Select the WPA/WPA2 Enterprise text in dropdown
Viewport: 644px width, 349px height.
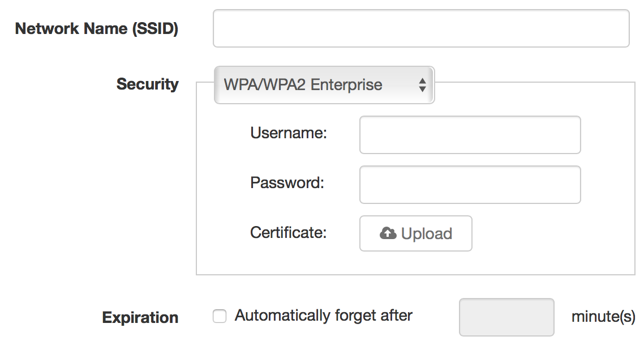coord(303,85)
